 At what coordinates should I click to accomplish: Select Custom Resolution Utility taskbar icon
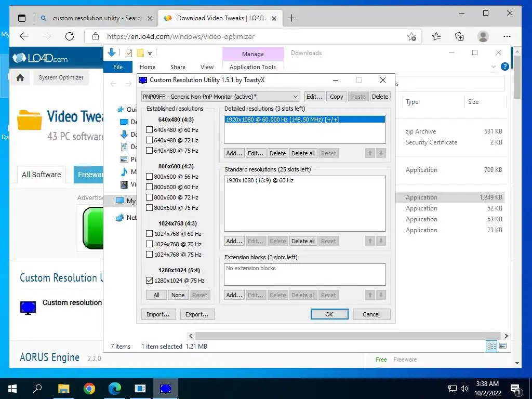point(166,389)
